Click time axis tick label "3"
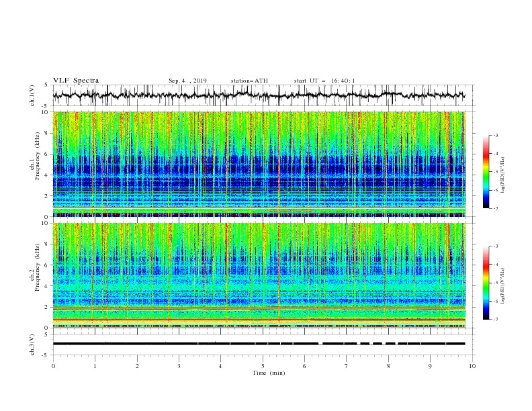This screenshot has height=411, width=532. [x=179, y=366]
